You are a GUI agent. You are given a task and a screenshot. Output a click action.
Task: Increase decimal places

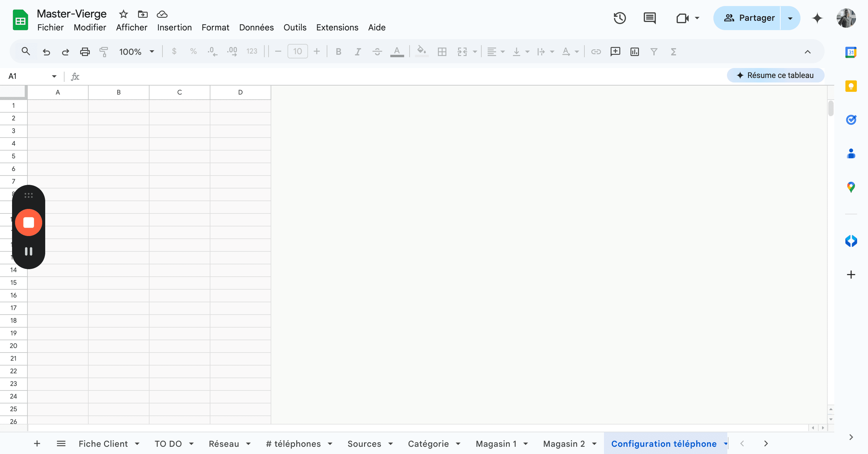(232, 51)
